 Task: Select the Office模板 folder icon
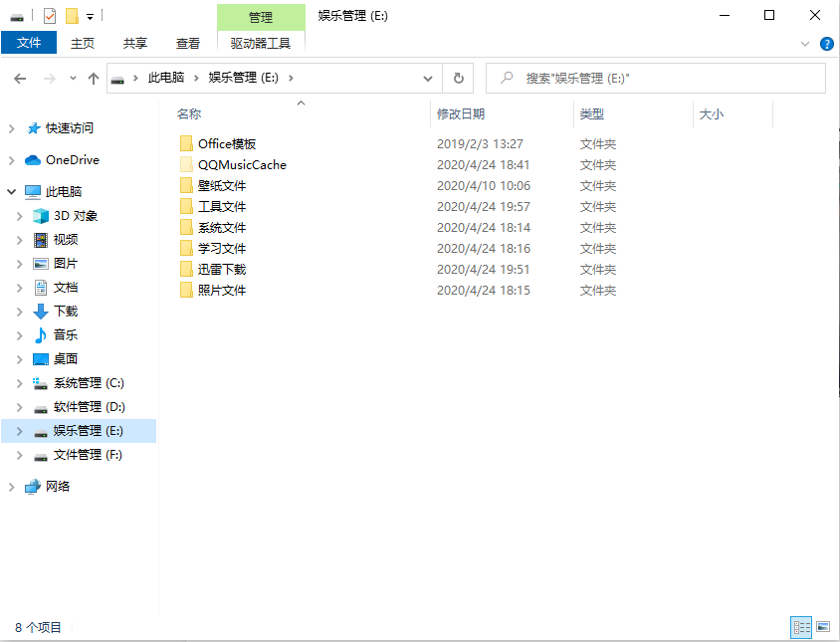click(186, 143)
